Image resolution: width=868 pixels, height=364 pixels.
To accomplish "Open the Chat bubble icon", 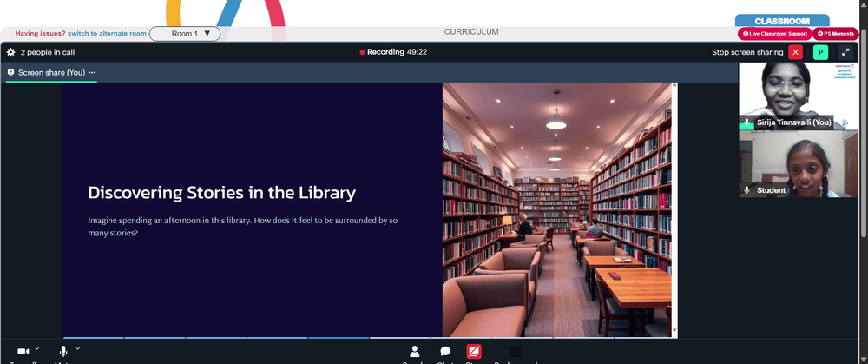I will point(445,351).
